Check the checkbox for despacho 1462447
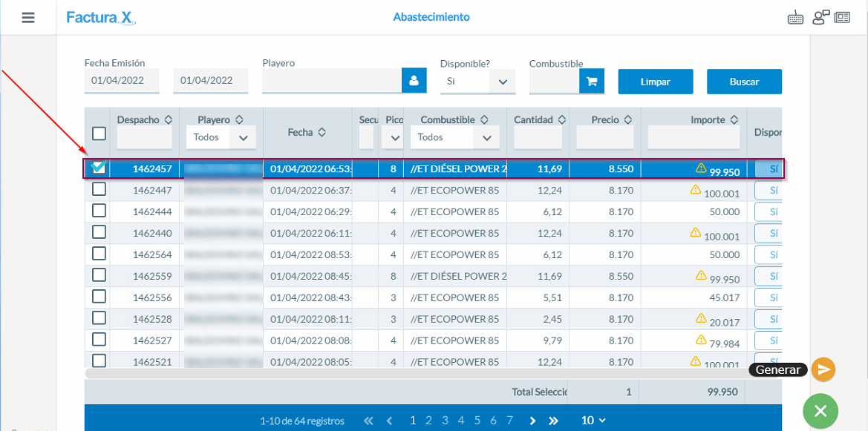 click(x=99, y=190)
